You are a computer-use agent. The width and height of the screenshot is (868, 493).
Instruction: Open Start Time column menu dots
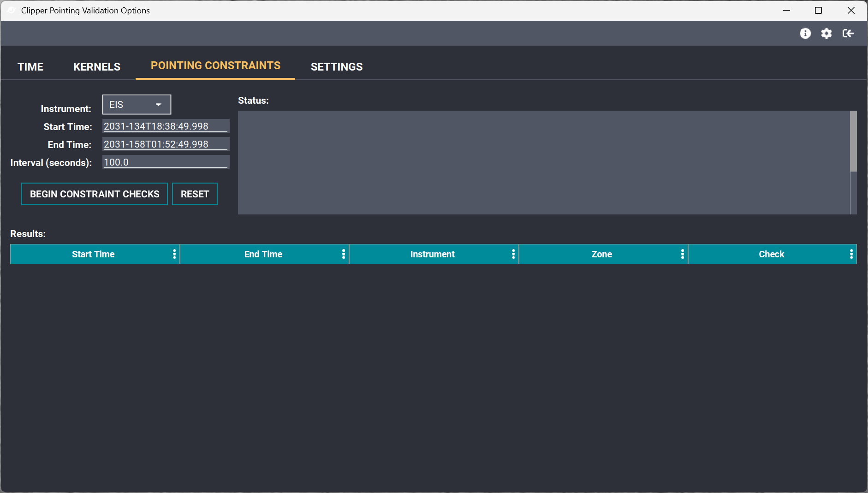click(174, 254)
